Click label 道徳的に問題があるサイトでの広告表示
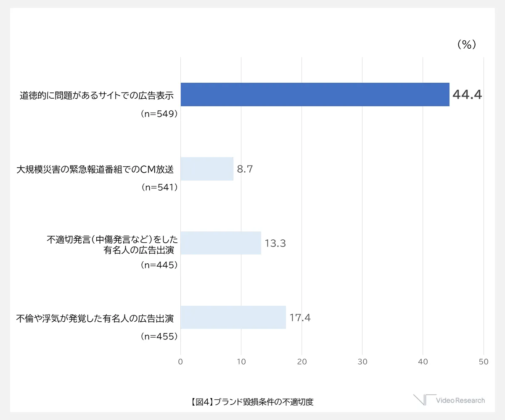505x420 pixels. 97,95
